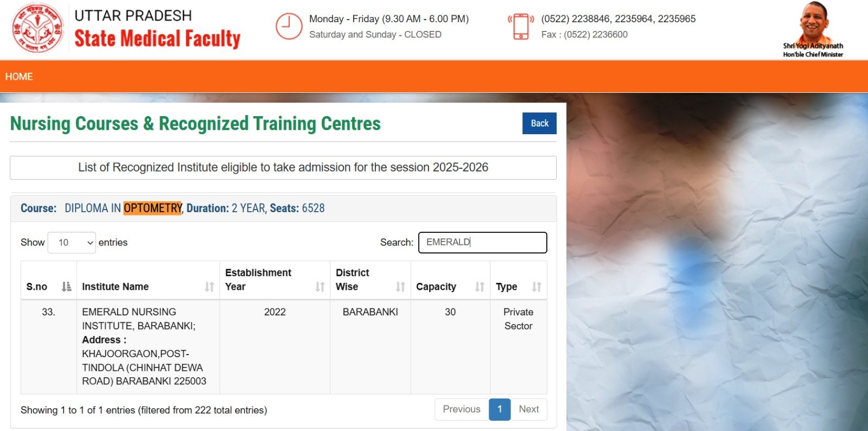Viewport: 868px width, 431px height.
Task: Open the HOME menu item
Action: (19, 77)
